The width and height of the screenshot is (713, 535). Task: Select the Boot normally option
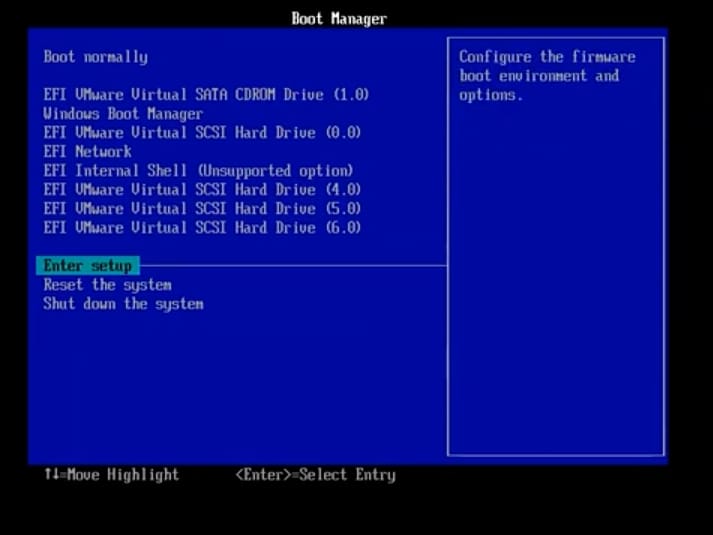coord(95,57)
